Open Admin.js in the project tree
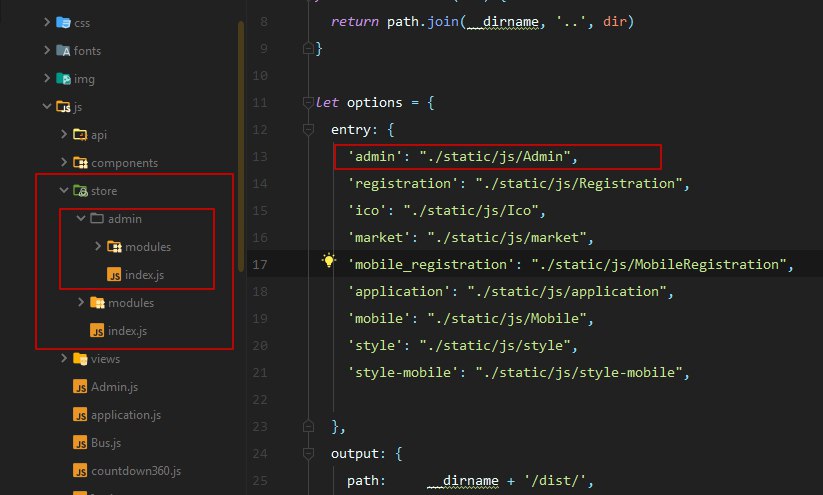The image size is (823, 495). pyautogui.click(x=114, y=387)
